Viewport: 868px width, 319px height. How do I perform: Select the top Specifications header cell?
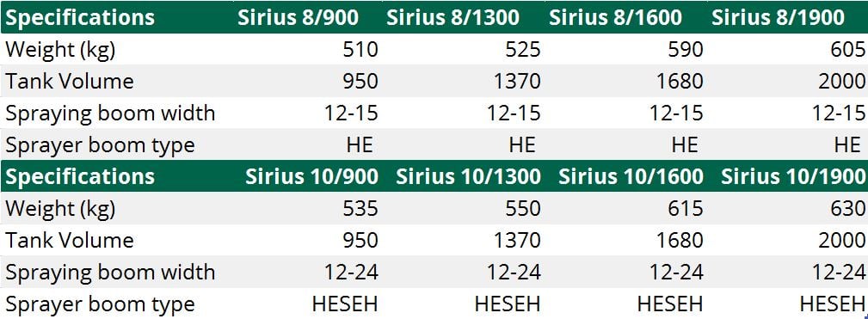[x=80, y=18]
